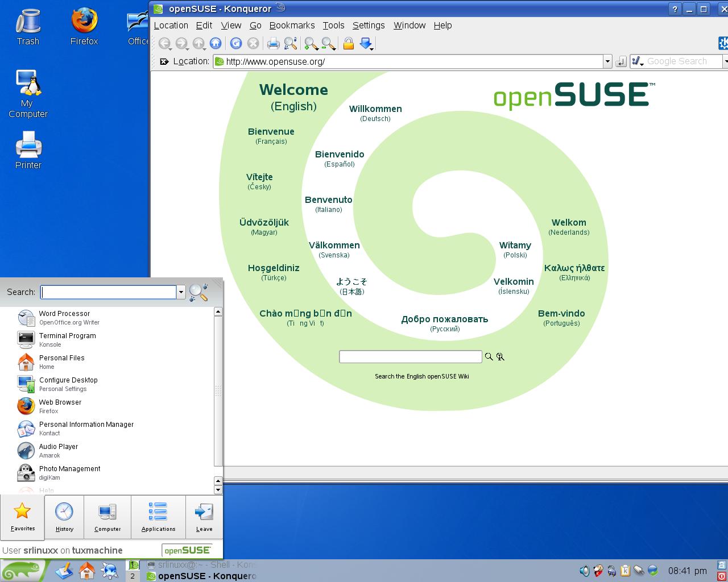
Task: Zoom in with the green plus magnifier
Action: point(311,43)
